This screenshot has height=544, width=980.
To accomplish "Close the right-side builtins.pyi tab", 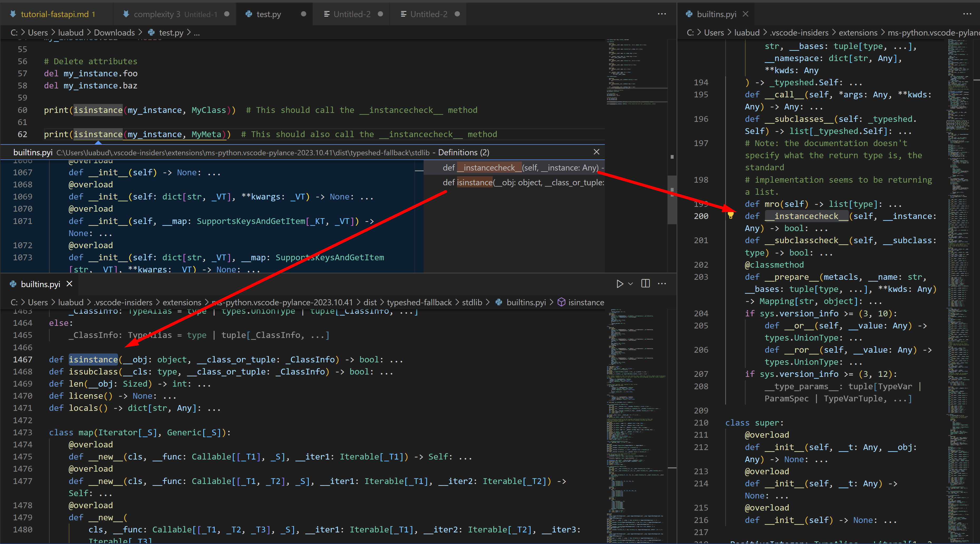I will coord(745,14).
